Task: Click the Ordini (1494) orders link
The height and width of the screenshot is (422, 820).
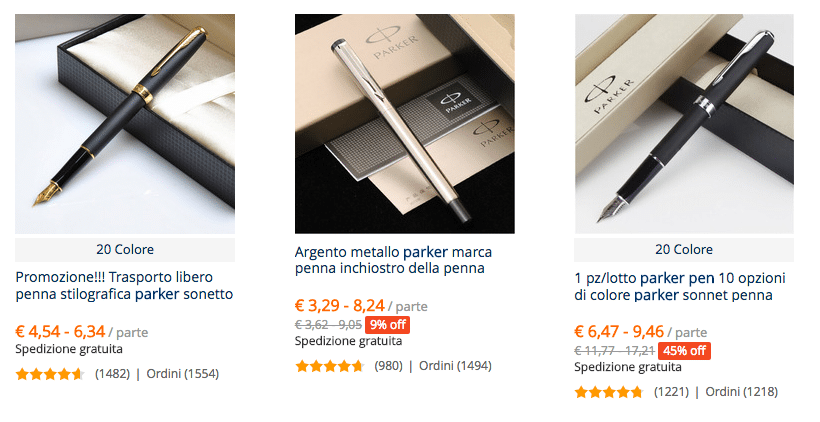Action: tap(455, 366)
